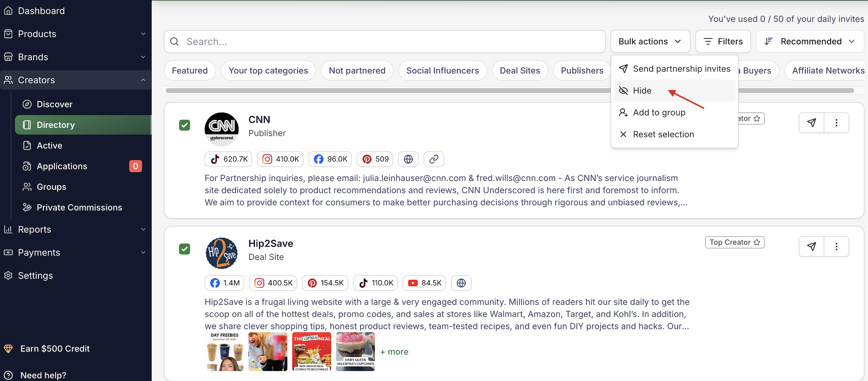Click CNN's Pinterest 509 badge
The width and height of the screenshot is (868, 381).
[x=375, y=159]
